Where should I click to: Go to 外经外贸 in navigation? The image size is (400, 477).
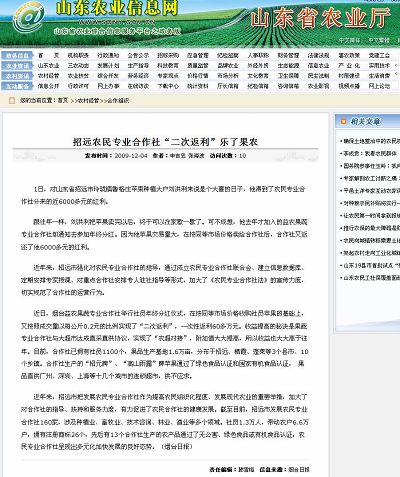(258, 66)
